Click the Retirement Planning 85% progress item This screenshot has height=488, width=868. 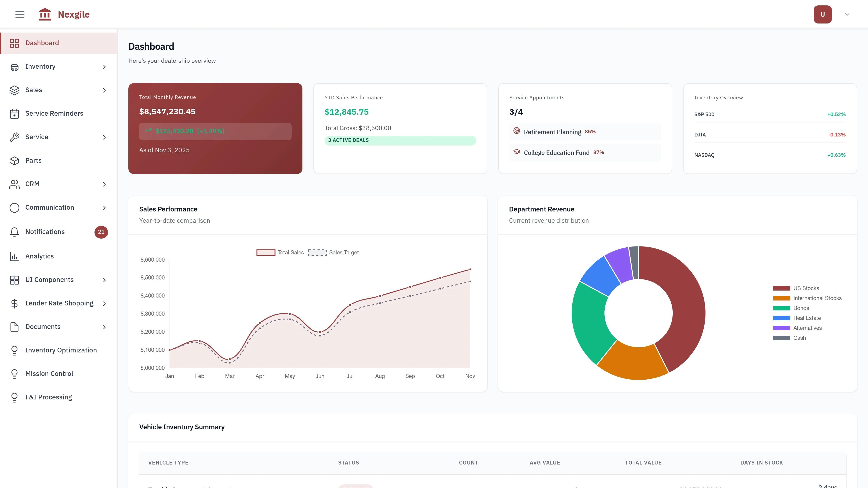[x=585, y=132]
